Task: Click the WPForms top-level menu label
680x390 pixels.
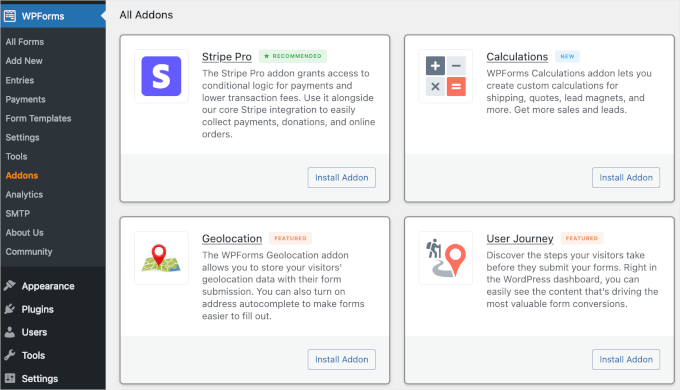Action: [43, 16]
